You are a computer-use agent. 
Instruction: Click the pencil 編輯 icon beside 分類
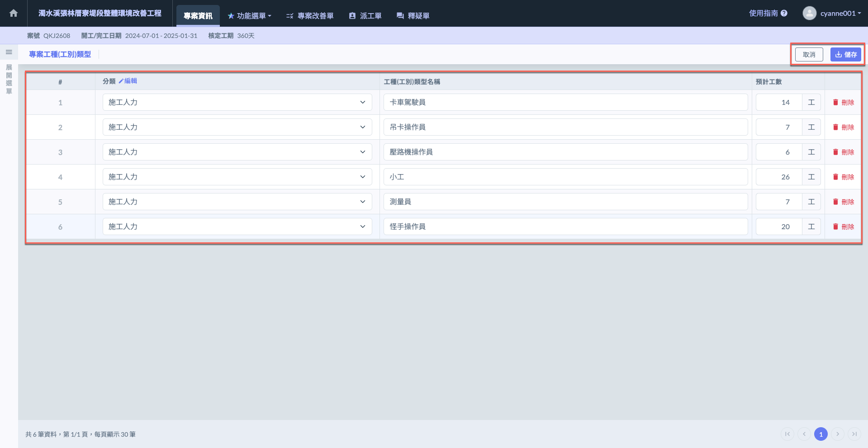(121, 81)
